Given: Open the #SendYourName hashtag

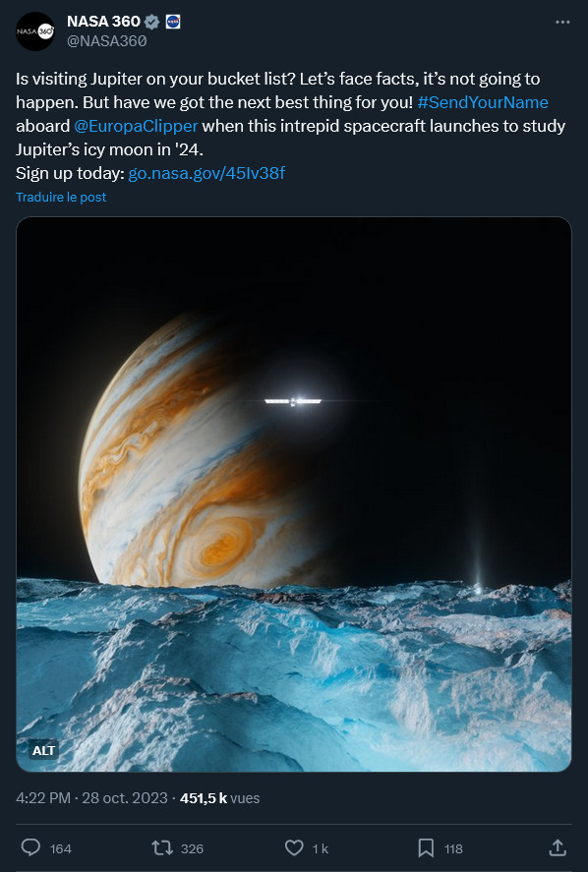Looking at the screenshot, I should point(483,102).
